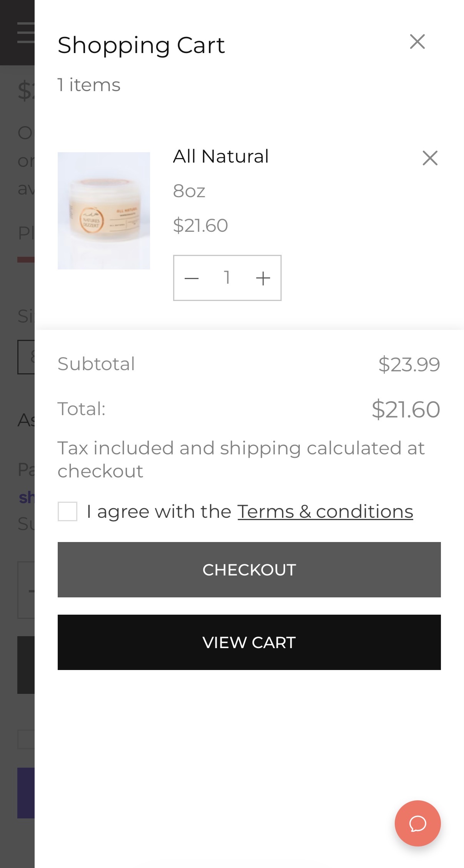Proceed with CHECKOUT
The height and width of the screenshot is (868, 464).
(x=249, y=570)
